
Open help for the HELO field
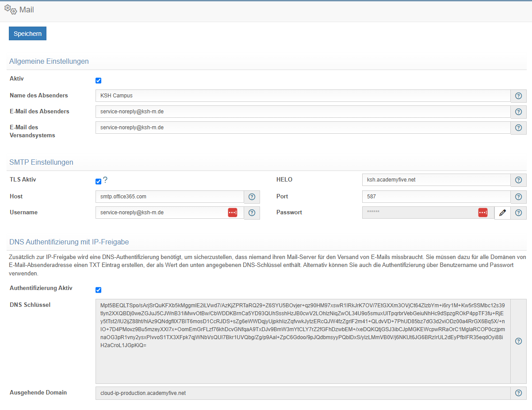(518, 180)
